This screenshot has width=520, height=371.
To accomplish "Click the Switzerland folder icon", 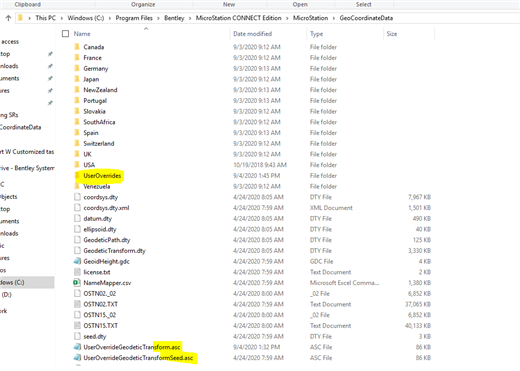I will point(77,143).
